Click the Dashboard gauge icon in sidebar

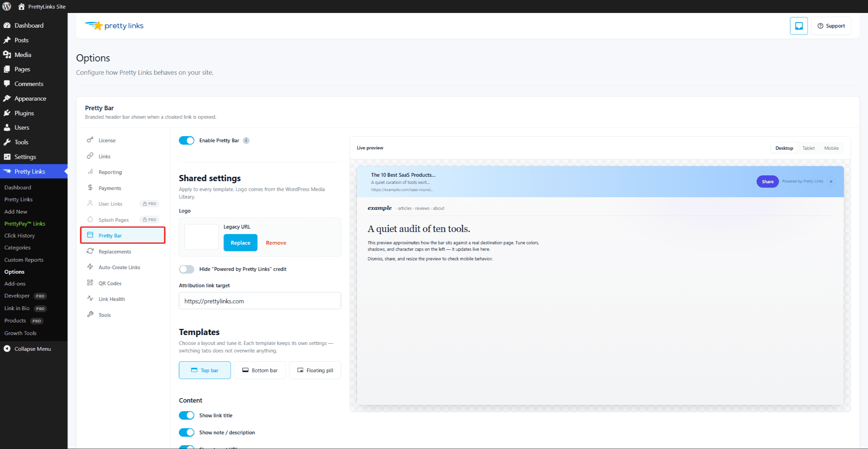(x=7, y=25)
